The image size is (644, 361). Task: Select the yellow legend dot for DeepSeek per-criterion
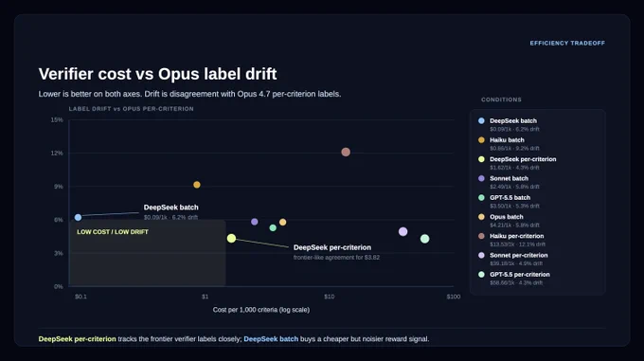click(x=481, y=159)
